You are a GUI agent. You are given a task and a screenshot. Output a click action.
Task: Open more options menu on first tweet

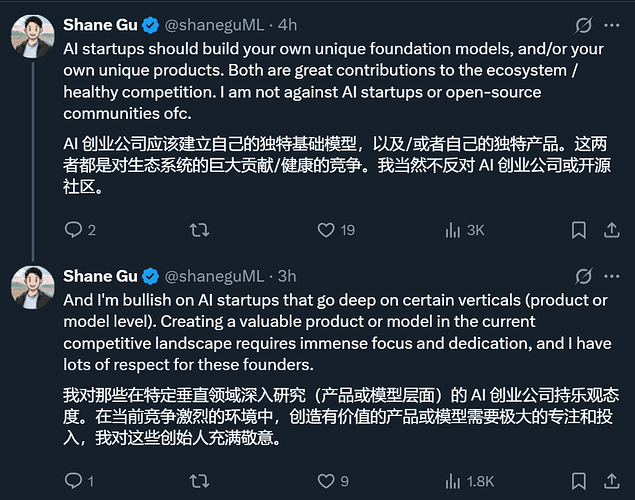[612, 25]
